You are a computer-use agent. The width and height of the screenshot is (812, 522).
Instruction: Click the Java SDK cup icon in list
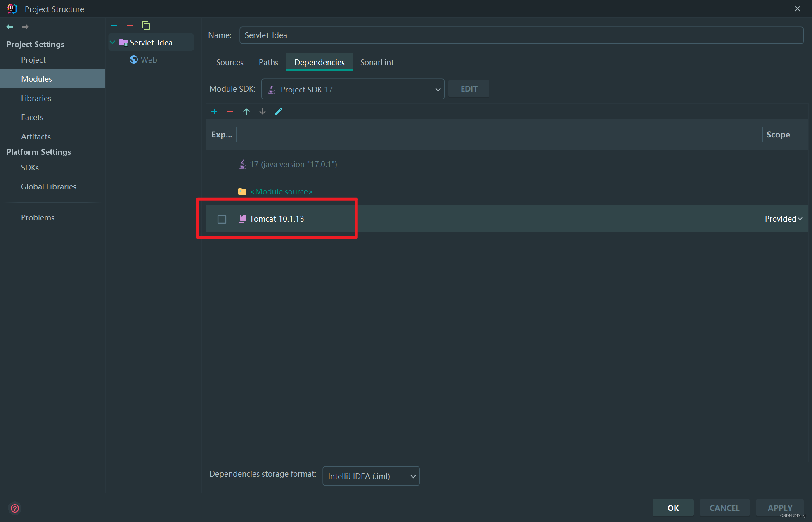point(242,164)
